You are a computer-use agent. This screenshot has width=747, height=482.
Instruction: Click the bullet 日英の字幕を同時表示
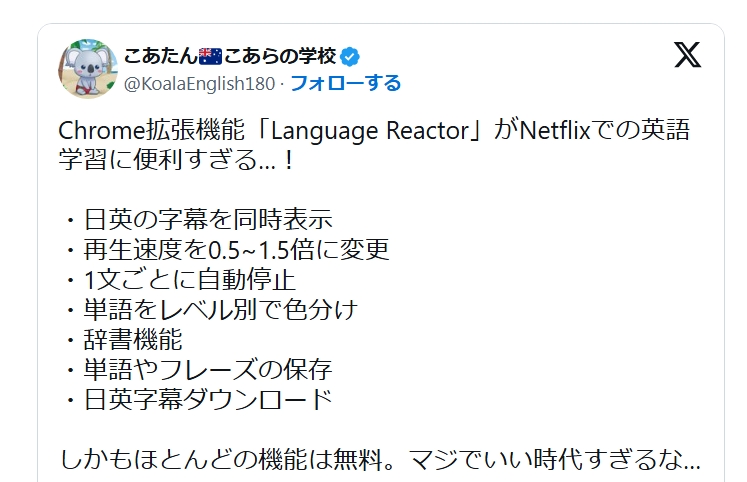(x=208, y=219)
